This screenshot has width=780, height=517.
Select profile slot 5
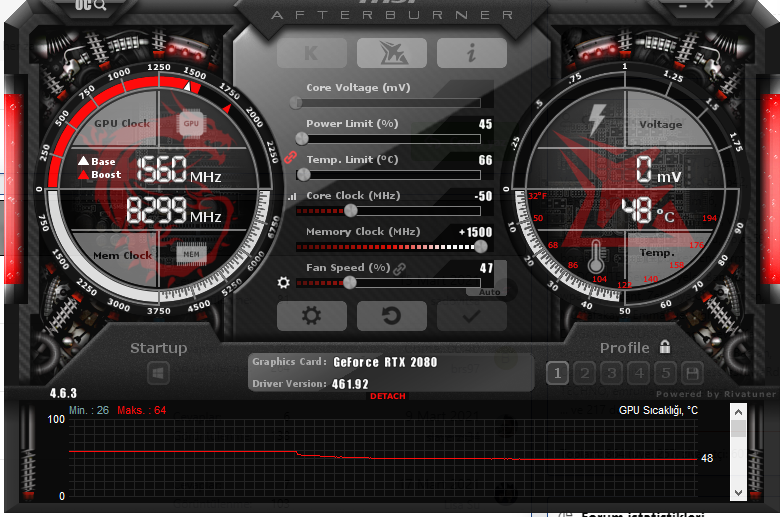(x=666, y=373)
